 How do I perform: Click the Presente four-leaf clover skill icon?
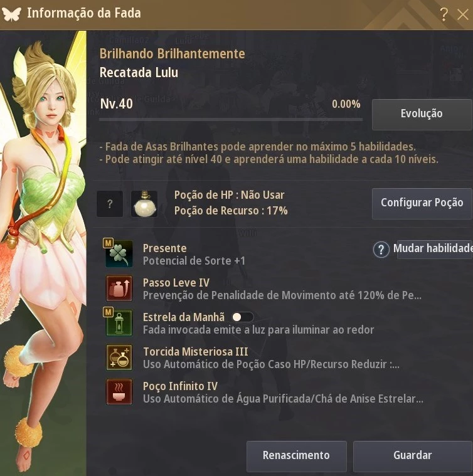119,253
